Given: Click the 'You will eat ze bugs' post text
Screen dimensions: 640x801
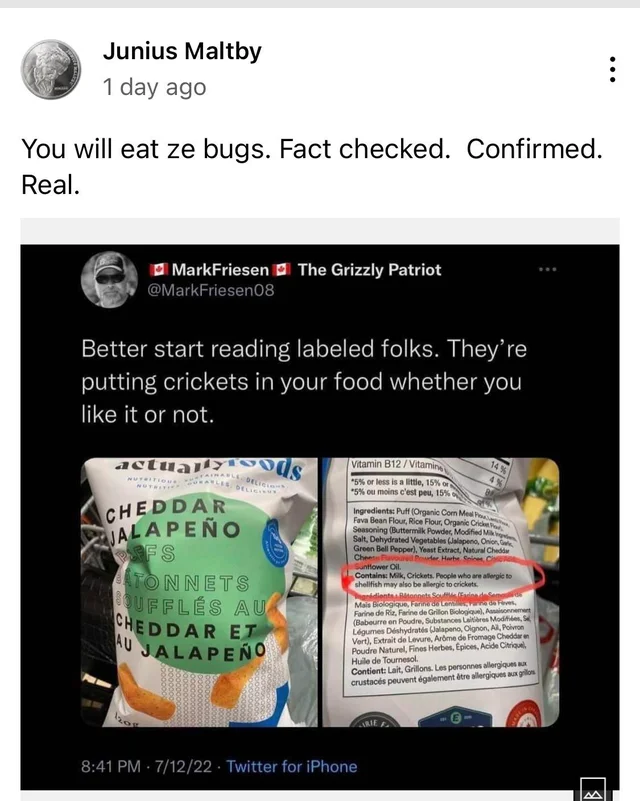Looking at the screenshot, I should click(x=312, y=167).
